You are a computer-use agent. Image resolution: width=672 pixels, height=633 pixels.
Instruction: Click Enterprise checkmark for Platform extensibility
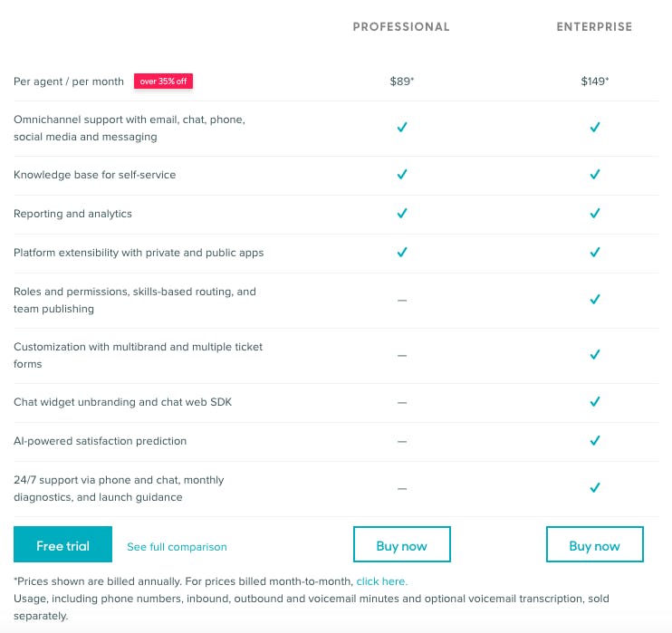[x=595, y=253]
